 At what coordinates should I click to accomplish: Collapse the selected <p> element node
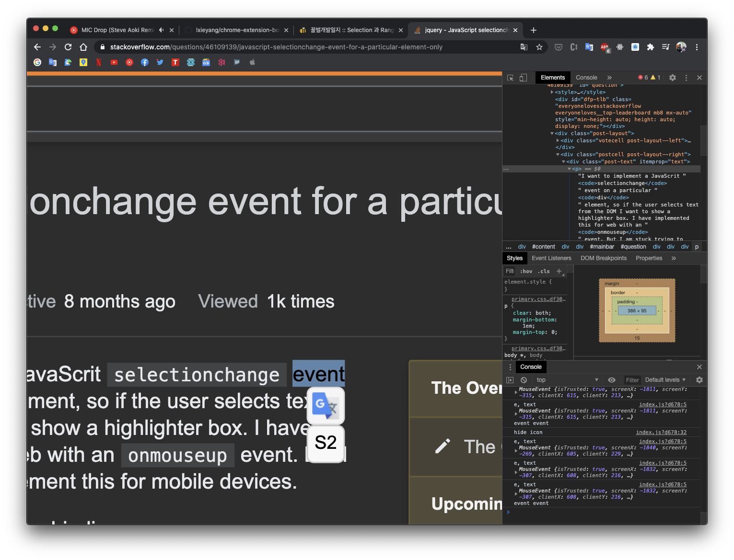tap(569, 169)
